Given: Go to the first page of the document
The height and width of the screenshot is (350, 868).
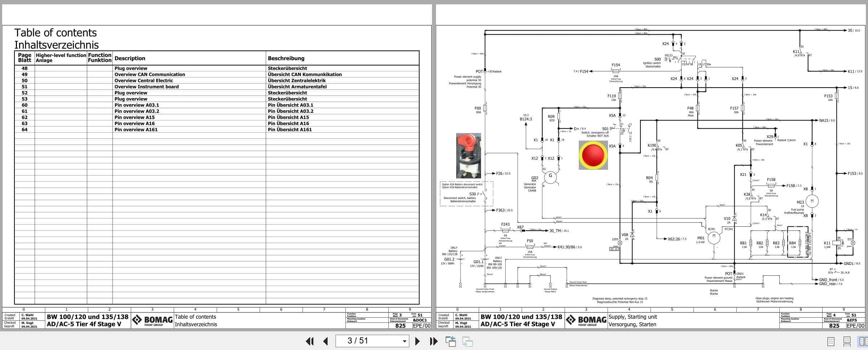Looking at the screenshot, I should tap(309, 341).
